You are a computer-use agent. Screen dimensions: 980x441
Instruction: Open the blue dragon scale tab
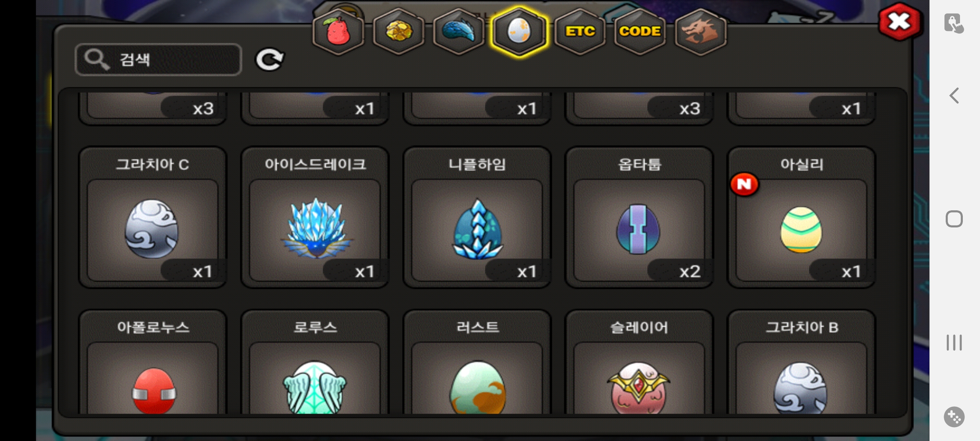459,31
